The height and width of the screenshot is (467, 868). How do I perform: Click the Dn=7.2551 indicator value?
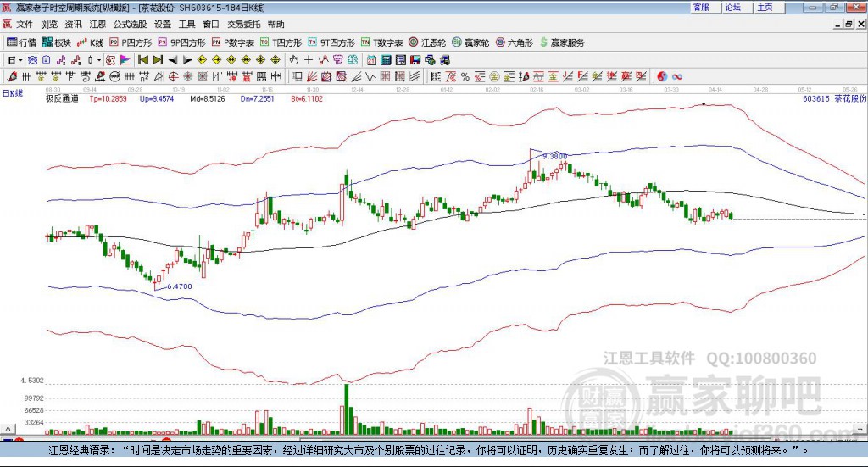(258, 99)
